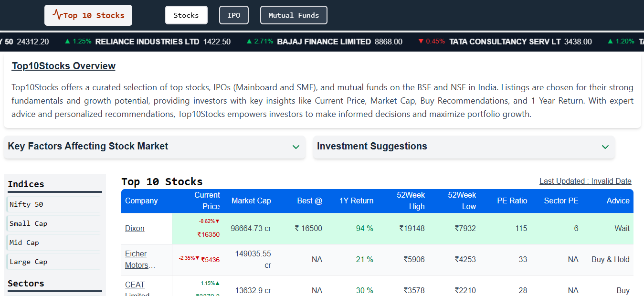
Task: Expand Key Factors Affecting Stock Market
Action: tap(154, 147)
